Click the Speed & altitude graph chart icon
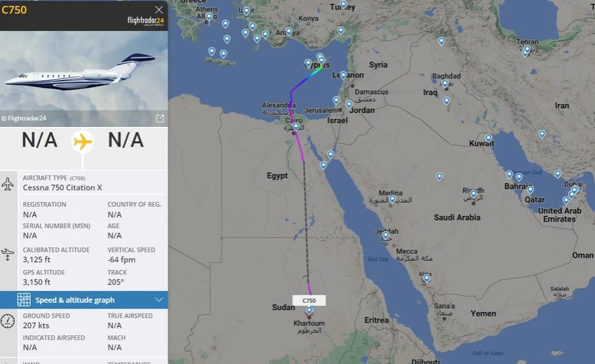The image size is (595, 364). point(24,300)
